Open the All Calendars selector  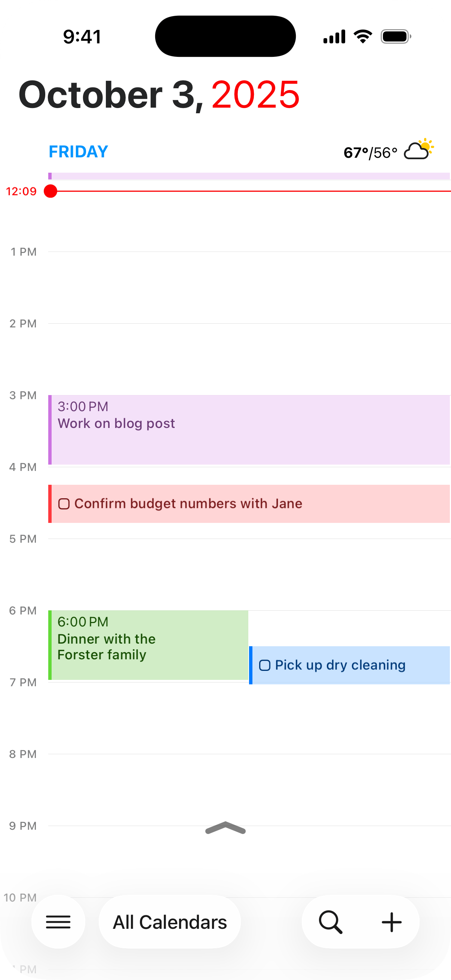pyautogui.click(x=170, y=922)
